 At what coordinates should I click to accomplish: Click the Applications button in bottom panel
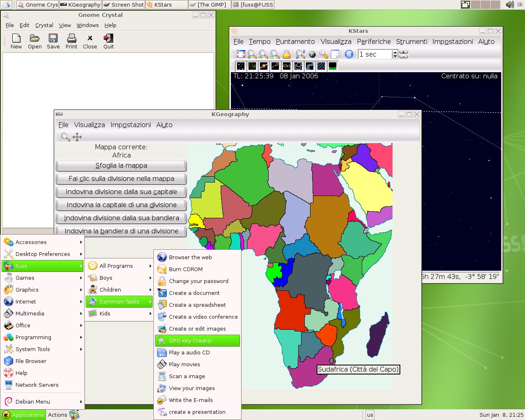23,415
